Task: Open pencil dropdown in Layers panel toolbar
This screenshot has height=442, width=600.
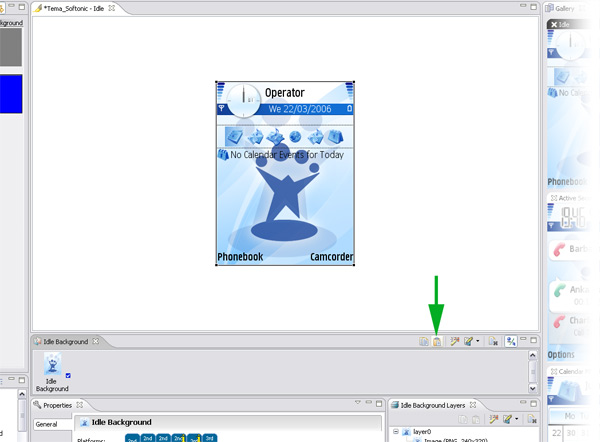Action: tap(515, 419)
